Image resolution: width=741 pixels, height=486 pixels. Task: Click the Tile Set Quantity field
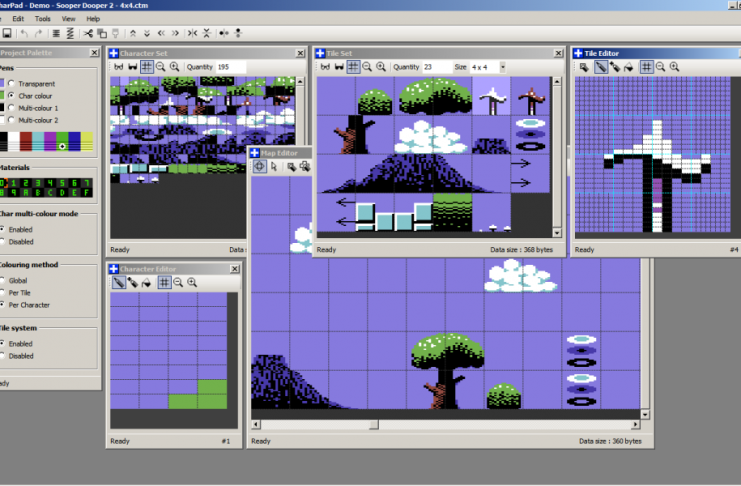(x=437, y=67)
